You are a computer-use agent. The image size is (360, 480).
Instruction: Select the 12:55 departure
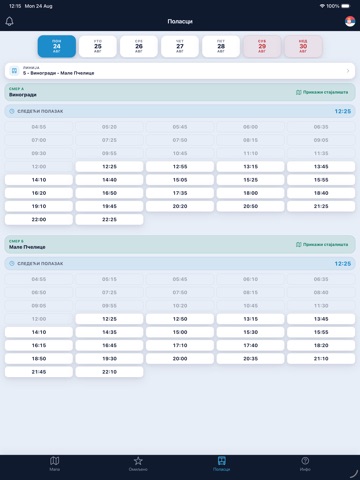(x=180, y=167)
